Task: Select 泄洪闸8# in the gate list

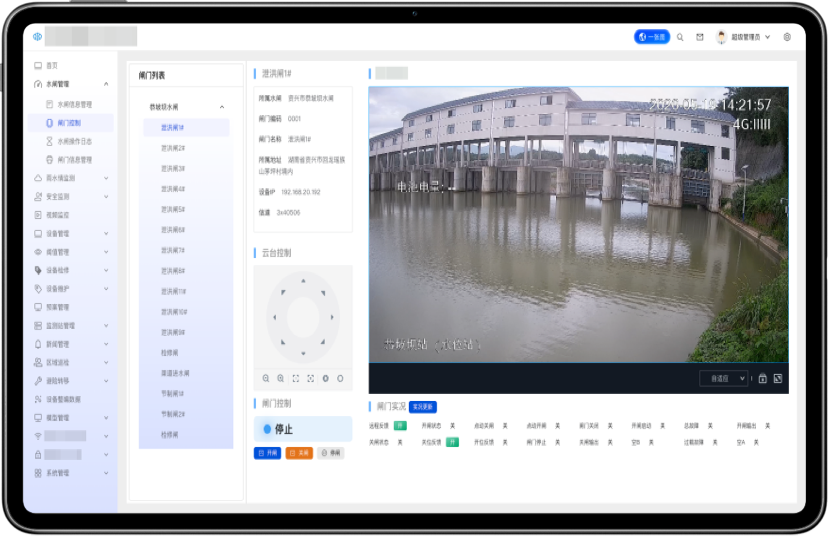Action: 186,271
